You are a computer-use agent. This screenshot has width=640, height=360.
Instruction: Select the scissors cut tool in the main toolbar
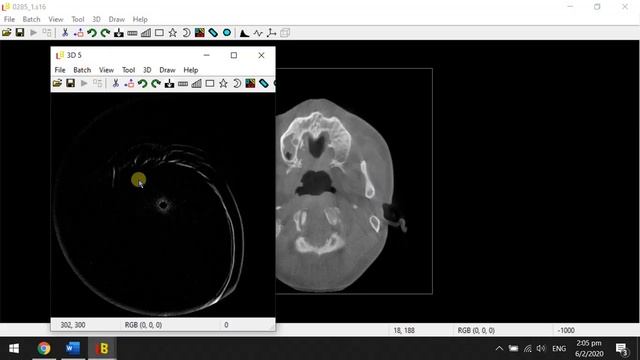point(65,33)
